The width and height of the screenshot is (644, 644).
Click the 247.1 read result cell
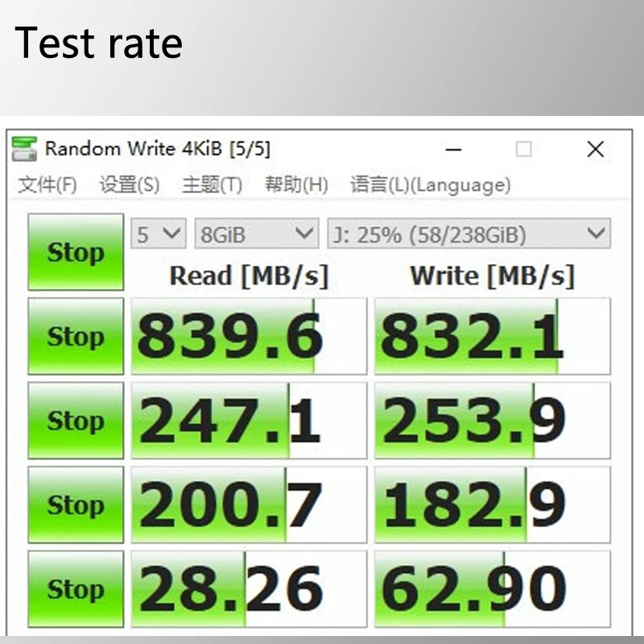(x=249, y=420)
